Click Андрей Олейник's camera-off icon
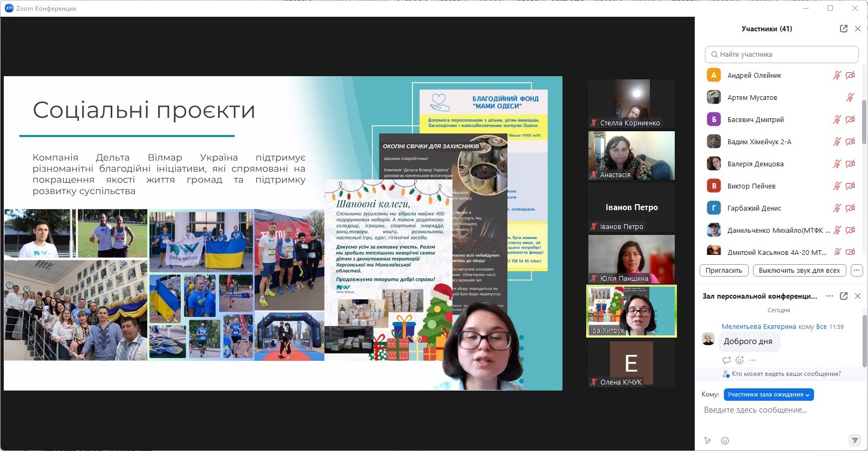This screenshot has width=868, height=451. [850, 75]
